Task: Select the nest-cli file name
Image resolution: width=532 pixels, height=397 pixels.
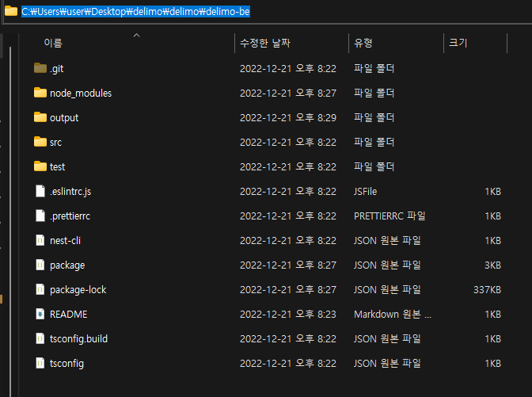Action: coord(65,241)
